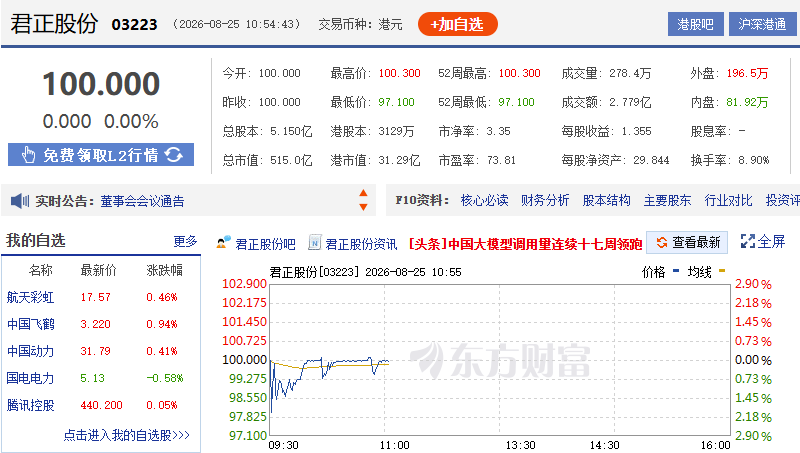
Task: Click the news document icon beside 君正股份资讯
Action: click(314, 243)
